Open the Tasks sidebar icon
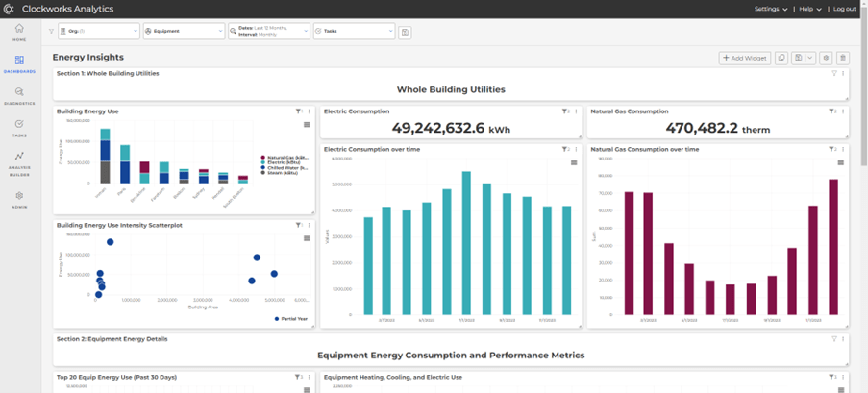The width and height of the screenshot is (868, 393). 19,127
